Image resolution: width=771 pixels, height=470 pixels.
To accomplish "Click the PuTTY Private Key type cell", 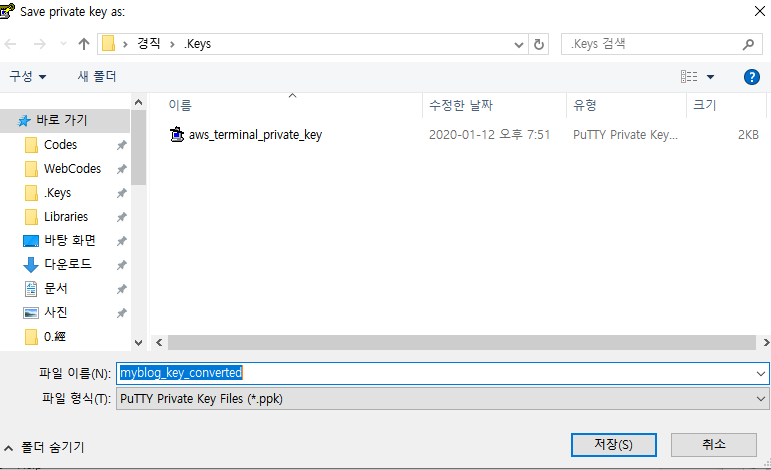I will point(625,135).
